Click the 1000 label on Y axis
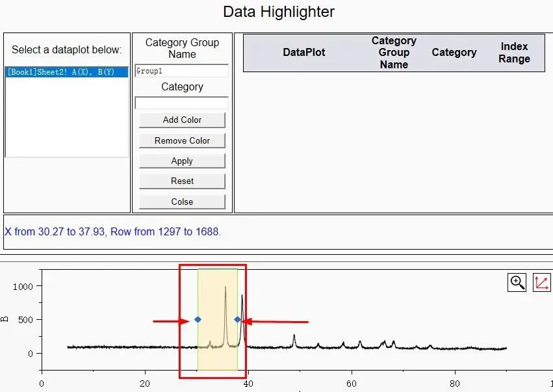 (x=23, y=287)
